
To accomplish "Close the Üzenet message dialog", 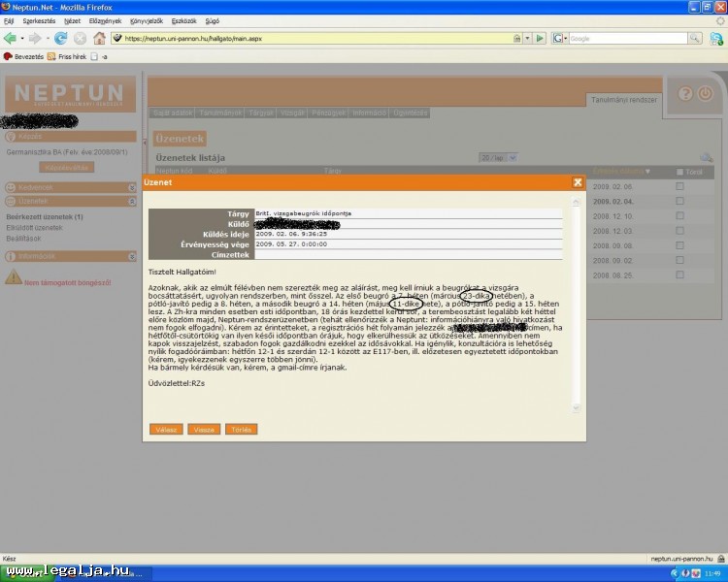I will coord(578,182).
